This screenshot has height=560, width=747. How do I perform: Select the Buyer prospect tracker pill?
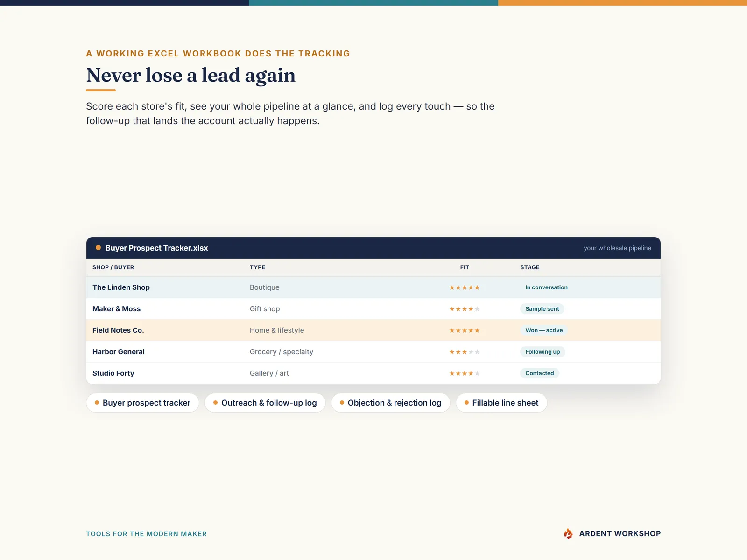coord(142,403)
